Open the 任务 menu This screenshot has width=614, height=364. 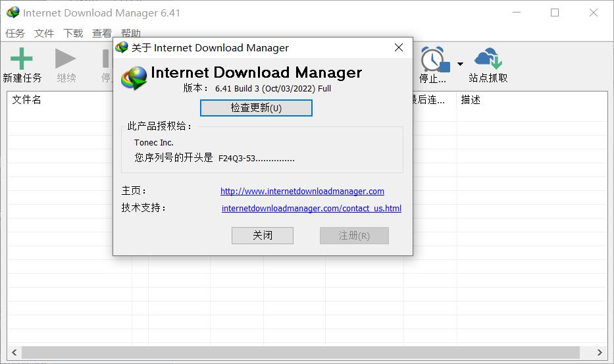(15, 34)
